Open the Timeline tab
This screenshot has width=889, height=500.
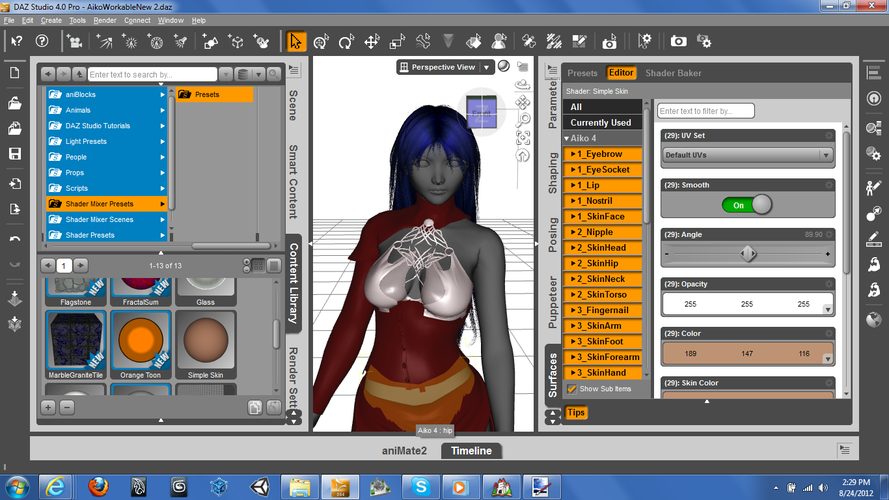coord(471,451)
